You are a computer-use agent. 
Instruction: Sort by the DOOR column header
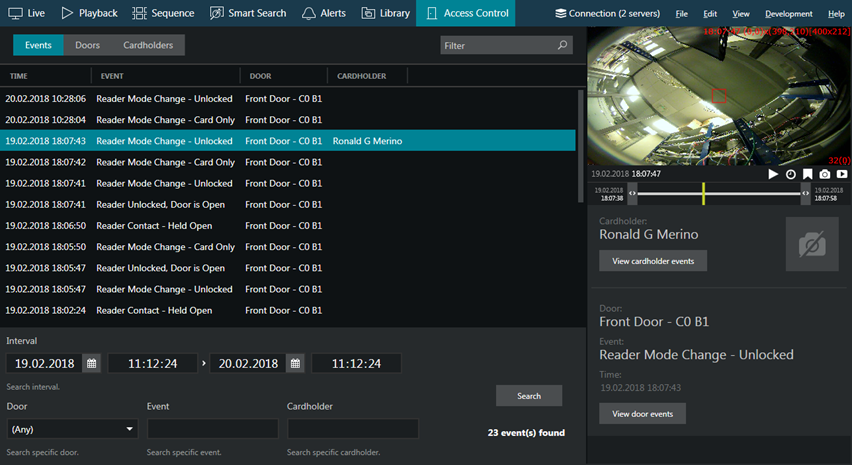click(x=260, y=76)
